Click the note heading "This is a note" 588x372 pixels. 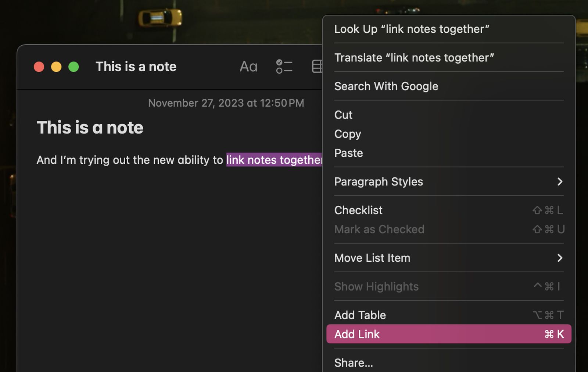(90, 127)
